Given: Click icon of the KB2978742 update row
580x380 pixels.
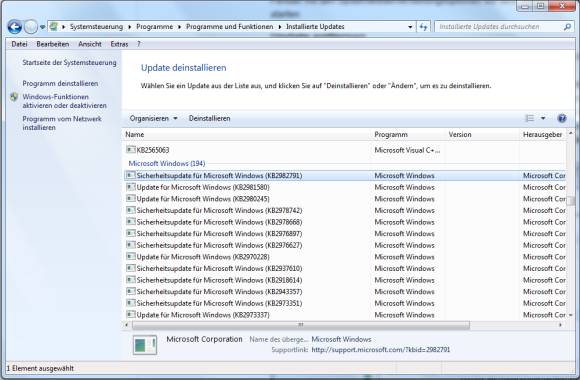Looking at the screenshot, I should 131,210.
